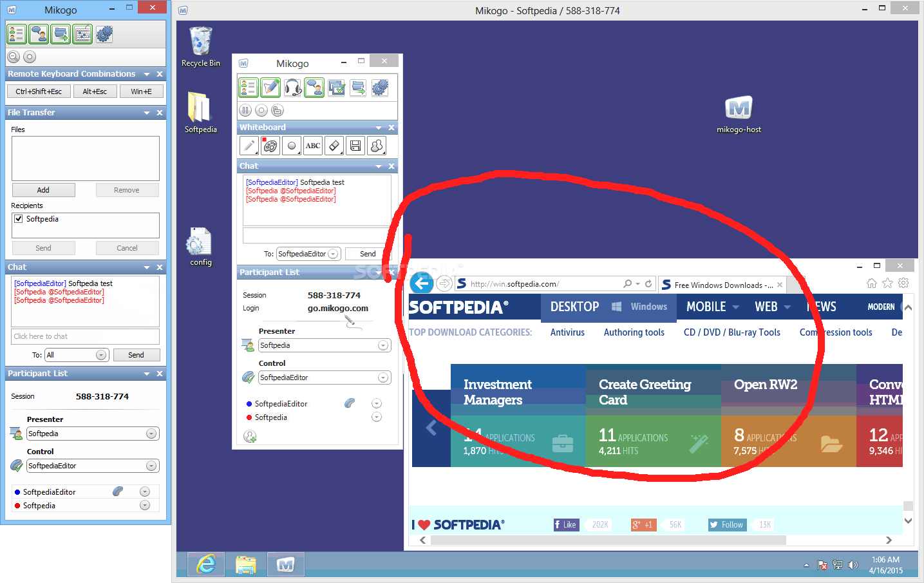This screenshot has width=924, height=583.
Task: Send Alt+Esc key combination
Action: pos(95,91)
